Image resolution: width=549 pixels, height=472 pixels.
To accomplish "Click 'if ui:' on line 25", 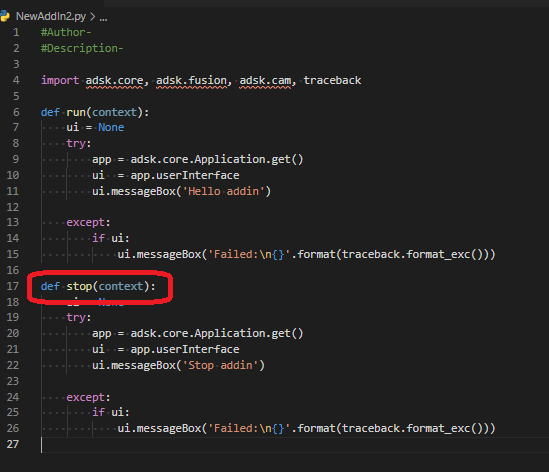I will coord(111,412).
